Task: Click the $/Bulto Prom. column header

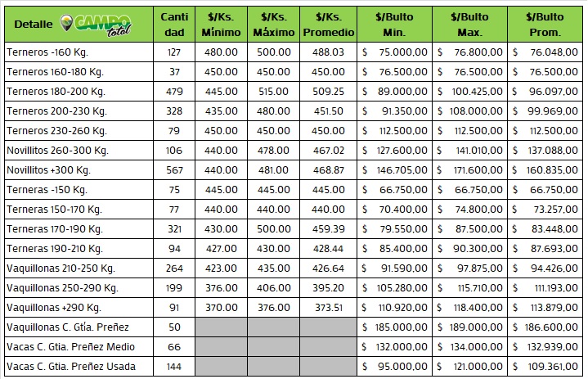Action: (544, 25)
